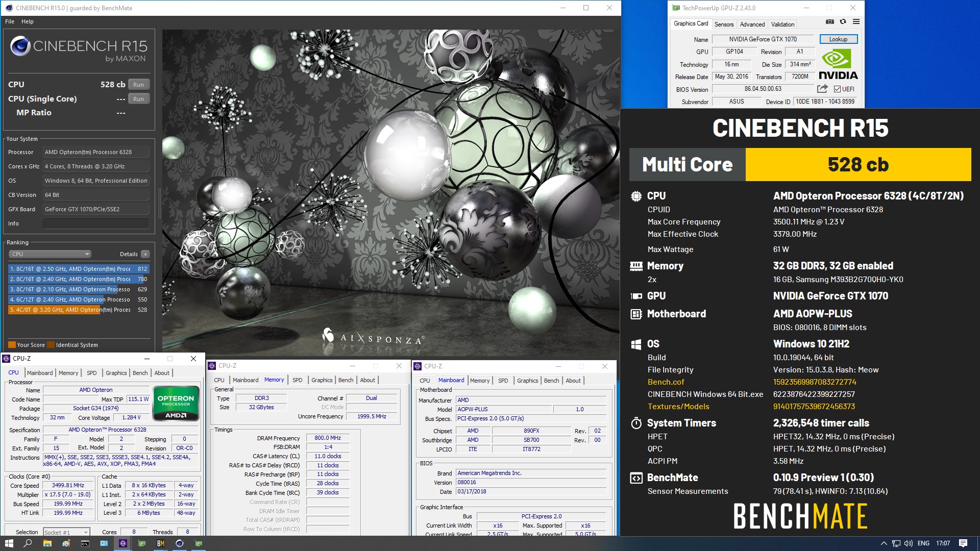Click the yellow 528 cb score banner

coord(858,165)
